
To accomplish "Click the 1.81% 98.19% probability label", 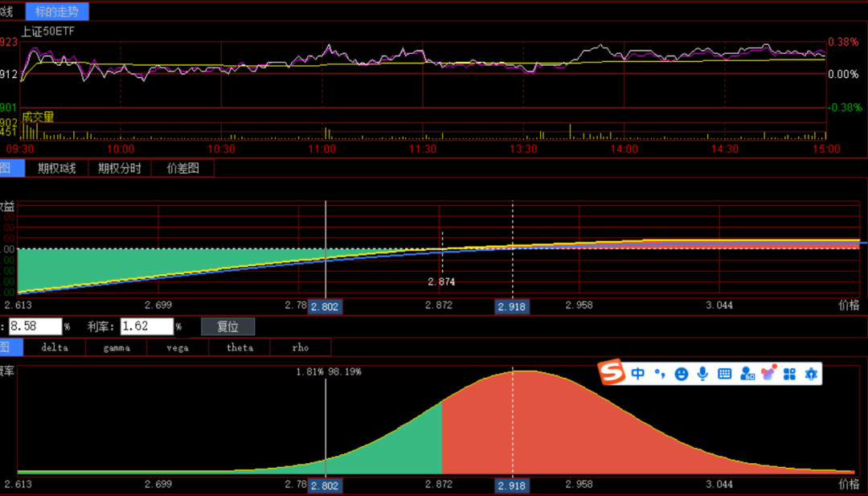I will (328, 372).
